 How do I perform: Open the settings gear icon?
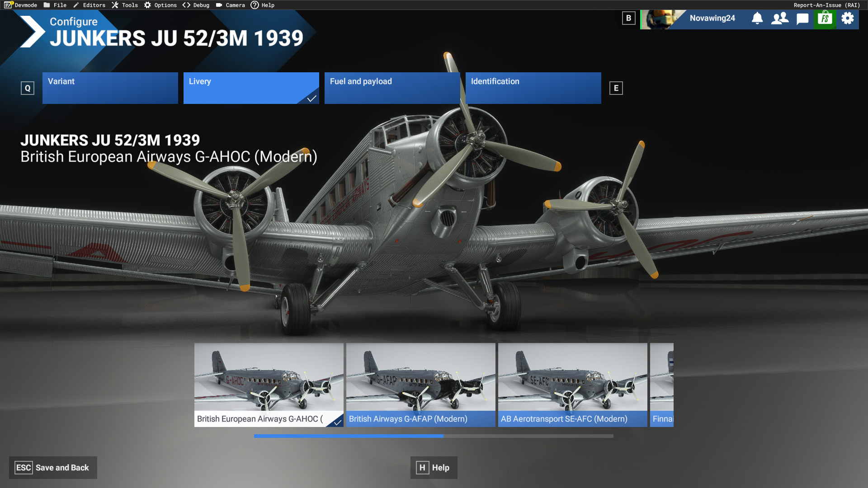coord(848,19)
